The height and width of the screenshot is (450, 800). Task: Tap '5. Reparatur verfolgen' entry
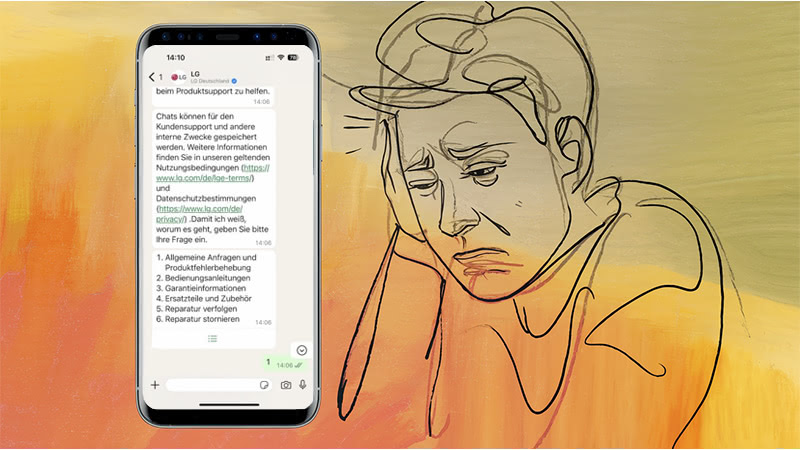pyautogui.click(x=196, y=309)
